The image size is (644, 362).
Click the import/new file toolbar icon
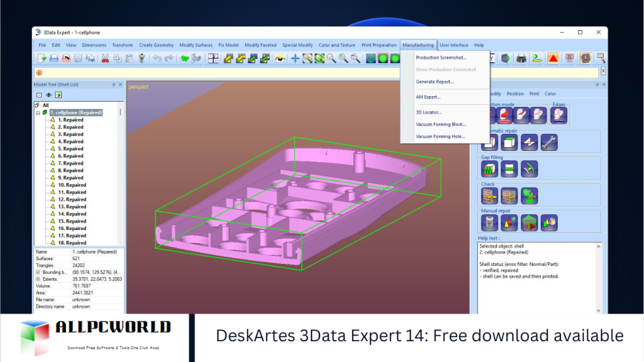point(42,58)
